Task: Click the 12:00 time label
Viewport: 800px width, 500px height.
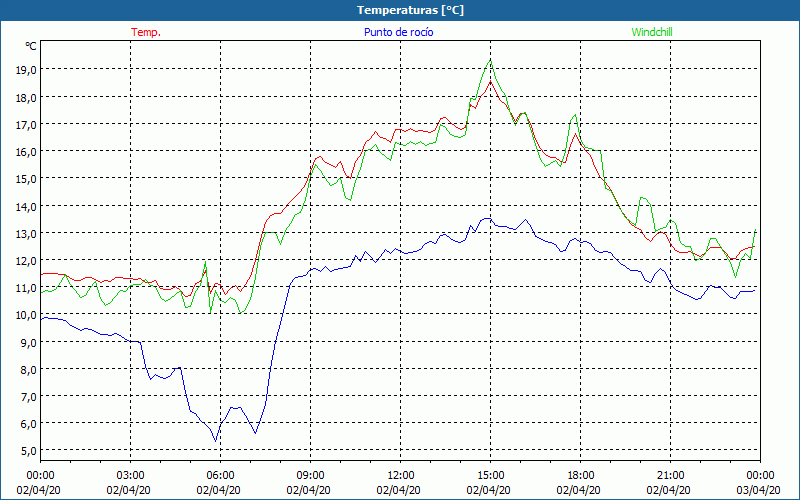Action: (400, 475)
